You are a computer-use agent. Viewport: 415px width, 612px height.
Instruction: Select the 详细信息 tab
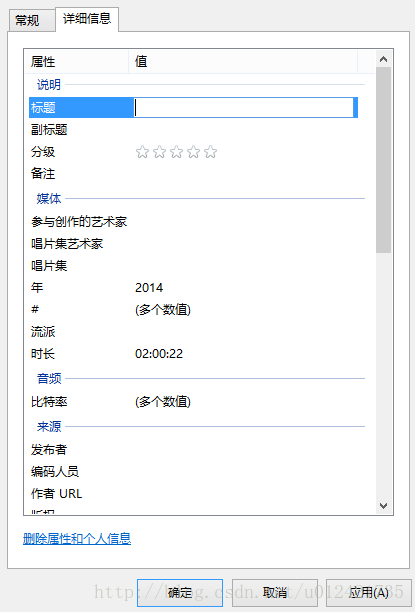click(x=87, y=19)
